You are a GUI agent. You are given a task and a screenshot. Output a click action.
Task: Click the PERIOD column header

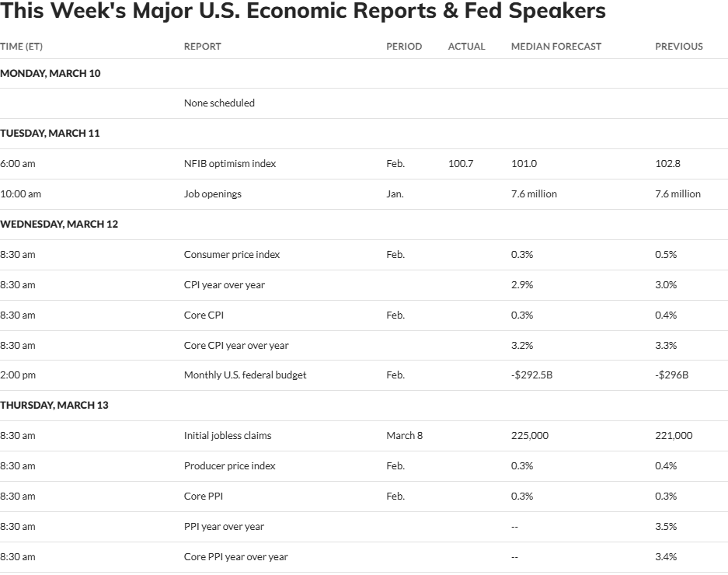tap(404, 47)
